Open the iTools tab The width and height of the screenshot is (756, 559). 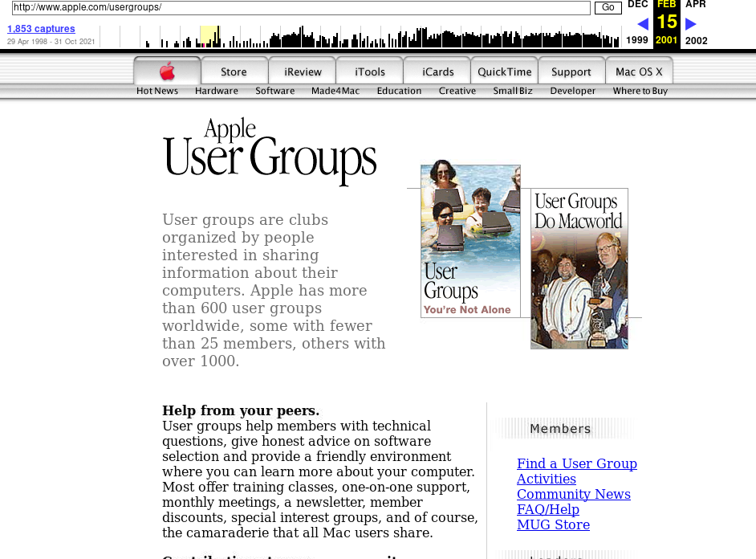[x=370, y=71]
